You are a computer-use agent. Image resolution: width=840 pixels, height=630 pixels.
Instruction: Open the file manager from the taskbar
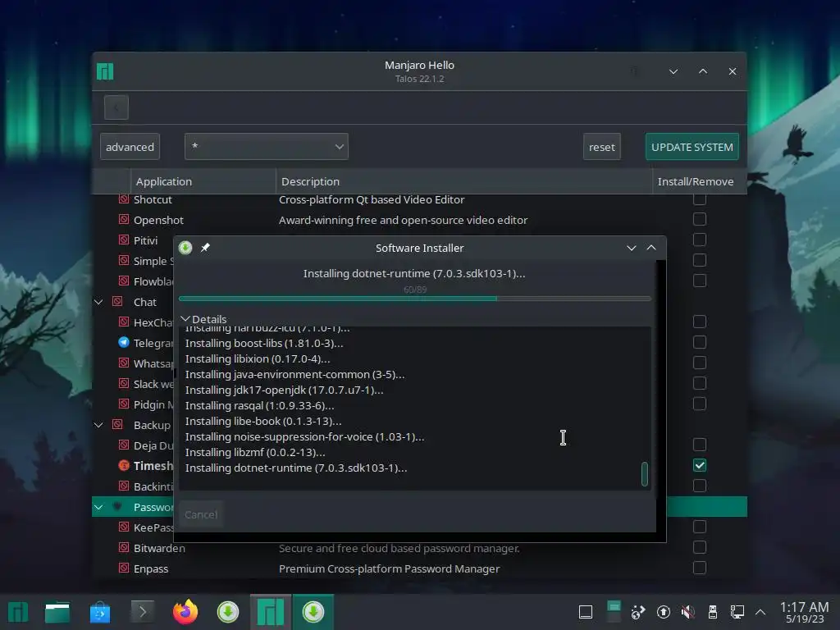(x=57, y=612)
